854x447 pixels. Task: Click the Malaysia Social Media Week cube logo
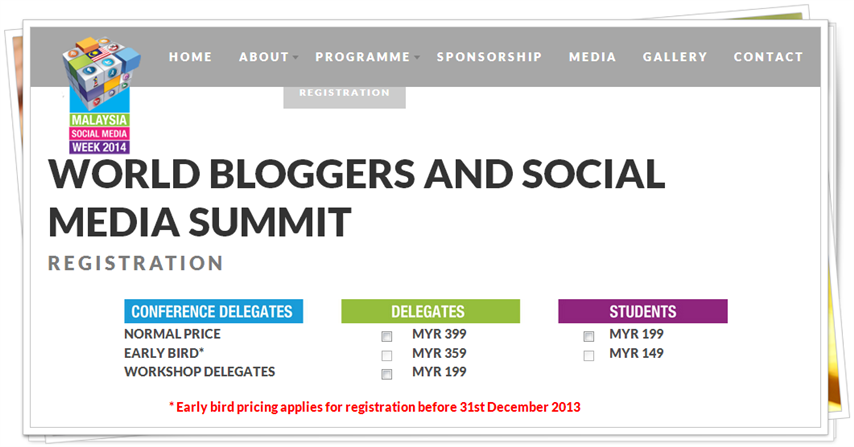(x=100, y=95)
